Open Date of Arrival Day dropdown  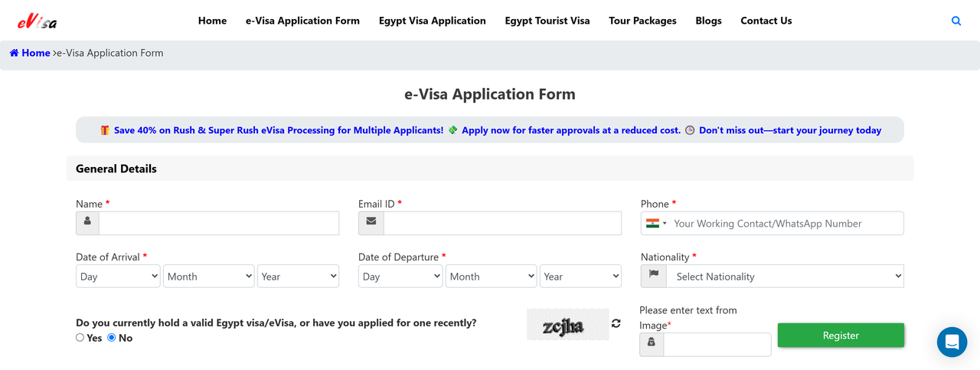tap(118, 277)
